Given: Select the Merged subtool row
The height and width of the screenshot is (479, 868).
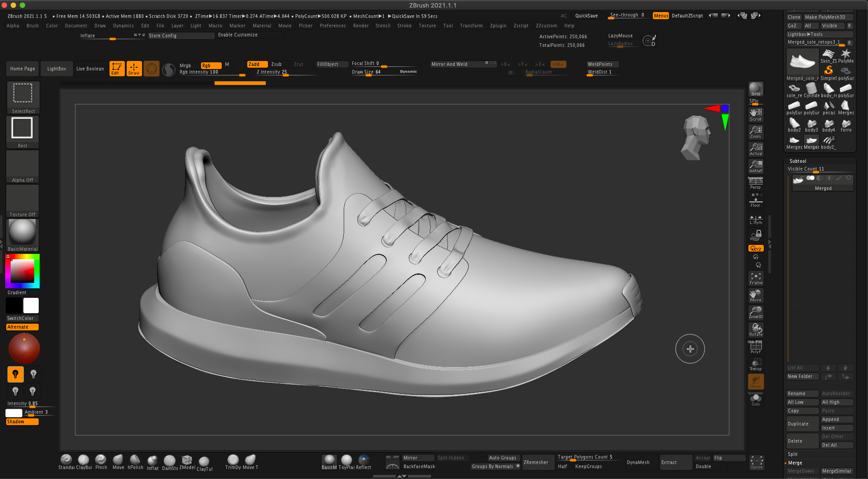Looking at the screenshot, I should click(822, 183).
